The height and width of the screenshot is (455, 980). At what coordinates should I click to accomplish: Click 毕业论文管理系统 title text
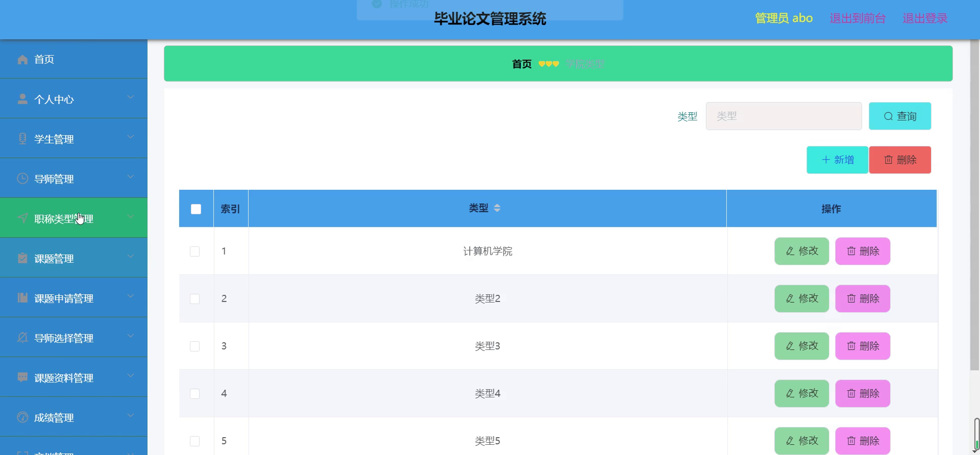[490, 19]
